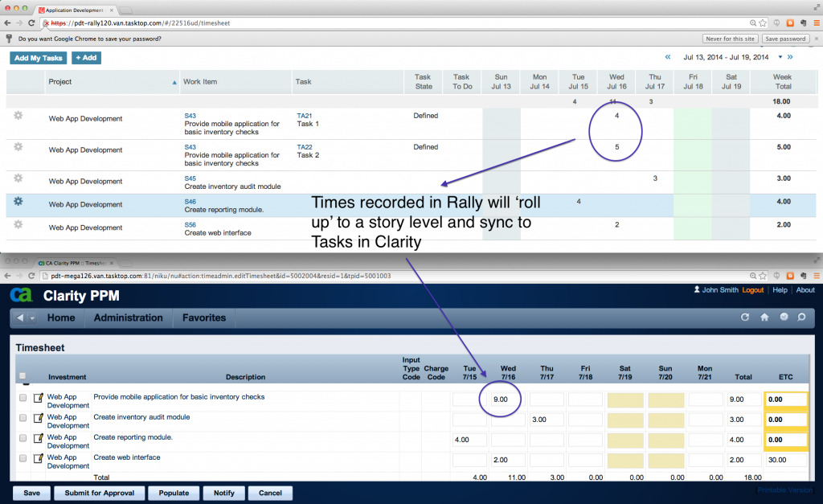Image resolution: width=823 pixels, height=504 pixels.
Task: Sort by Project column using sort arrow
Action: click(x=174, y=82)
